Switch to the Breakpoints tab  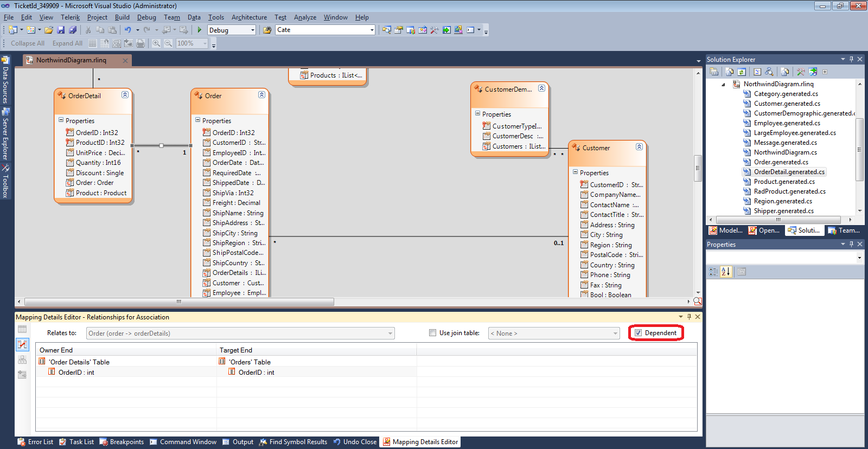point(122,442)
